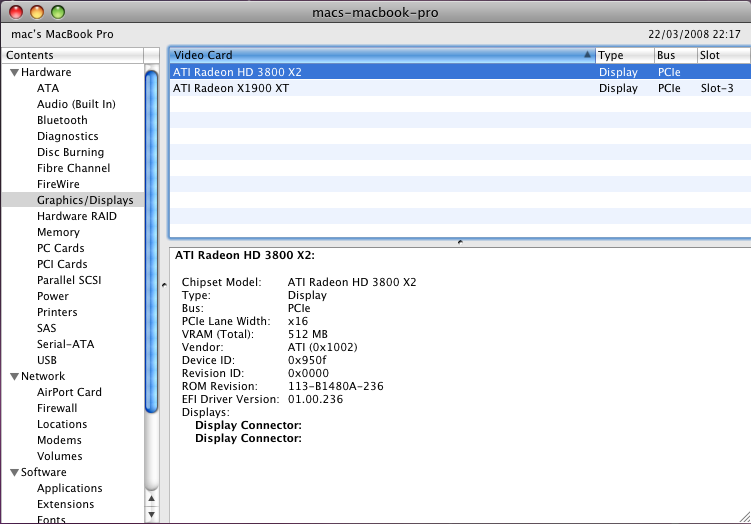
Task: Click the window resize grip corner
Action: point(745,517)
